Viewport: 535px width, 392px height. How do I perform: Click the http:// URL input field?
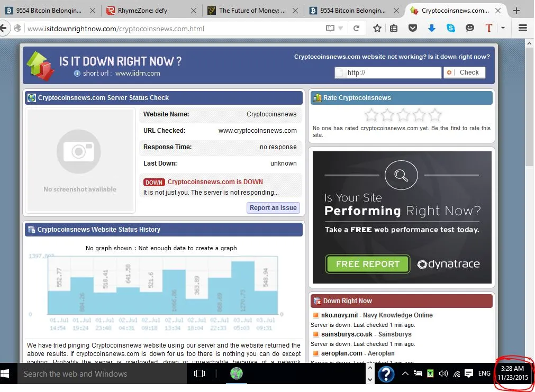coord(392,73)
